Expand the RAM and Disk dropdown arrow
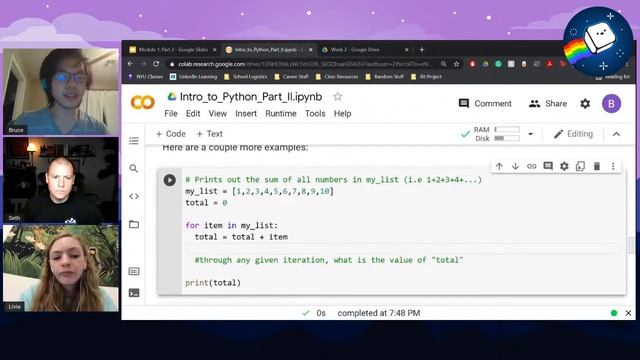Image resolution: width=640 pixels, height=360 pixels. click(x=530, y=134)
